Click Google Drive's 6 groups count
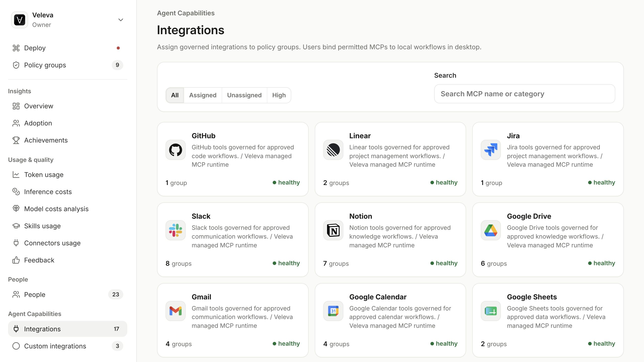The width and height of the screenshot is (644, 362). 494,263
